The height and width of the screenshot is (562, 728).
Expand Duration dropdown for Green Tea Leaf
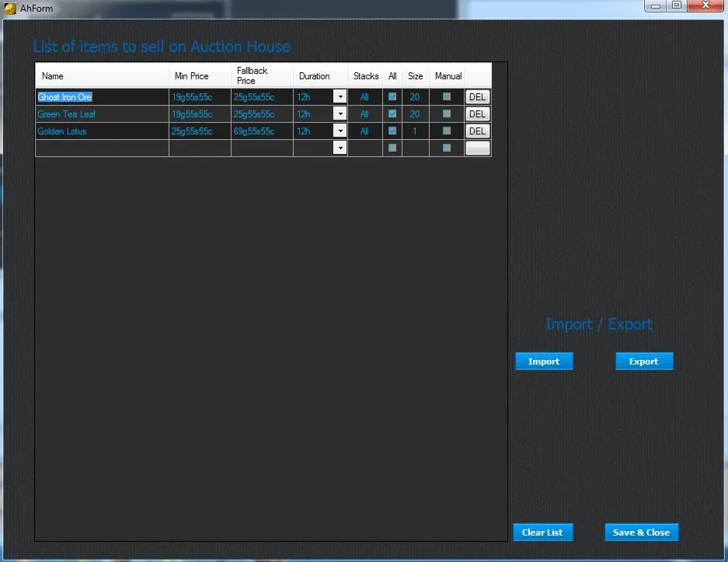(340, 114)
